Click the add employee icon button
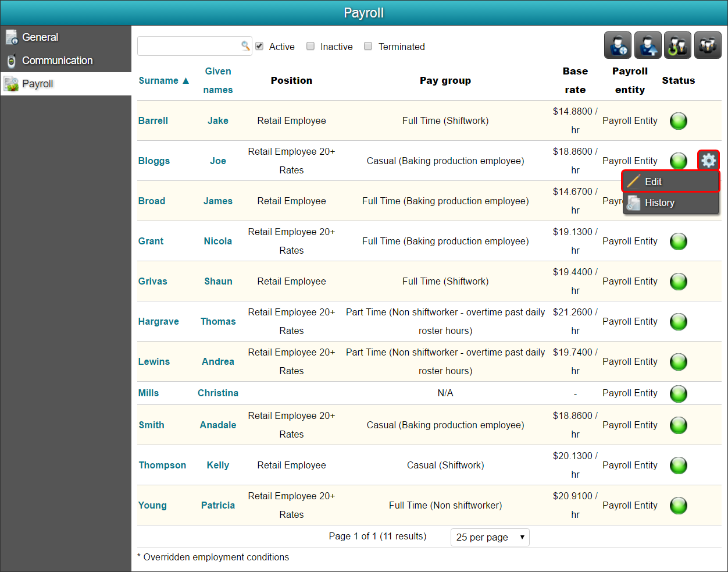Screen dimensions: 728x572 tap(618, 45)
